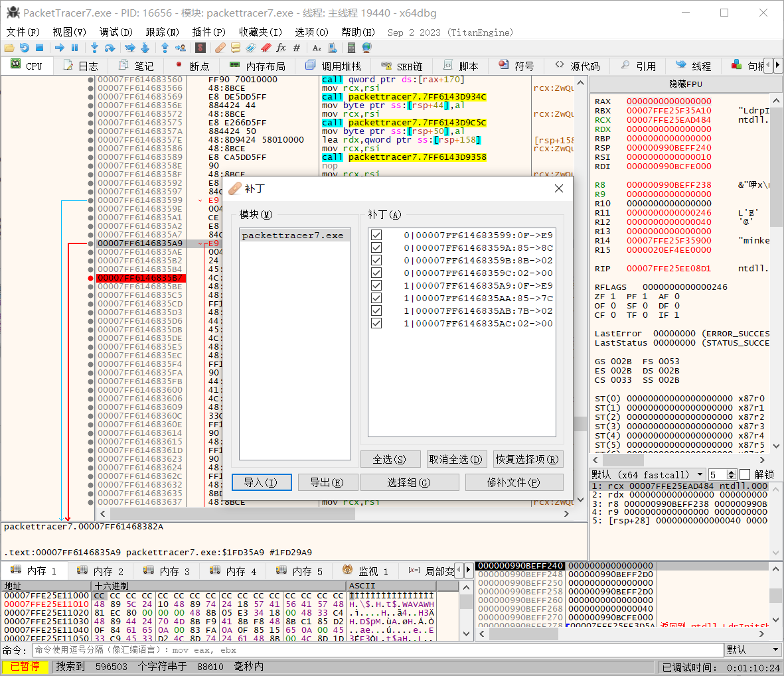Open the 内存 2 dump tab

[100, 571]
